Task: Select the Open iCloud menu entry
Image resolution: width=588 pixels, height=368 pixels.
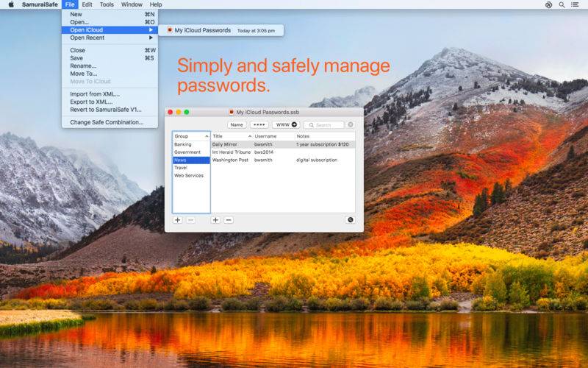Action: pos(110,30)
